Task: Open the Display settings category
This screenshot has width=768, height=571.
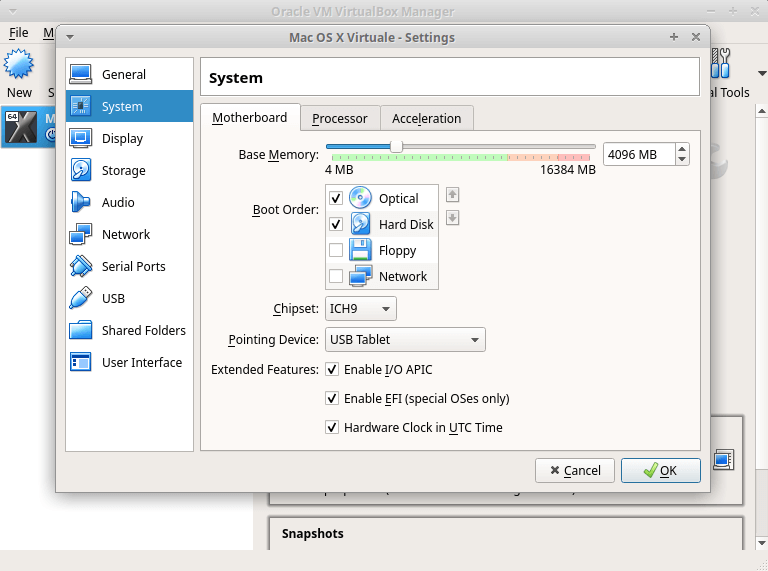Action: (129, 139)
